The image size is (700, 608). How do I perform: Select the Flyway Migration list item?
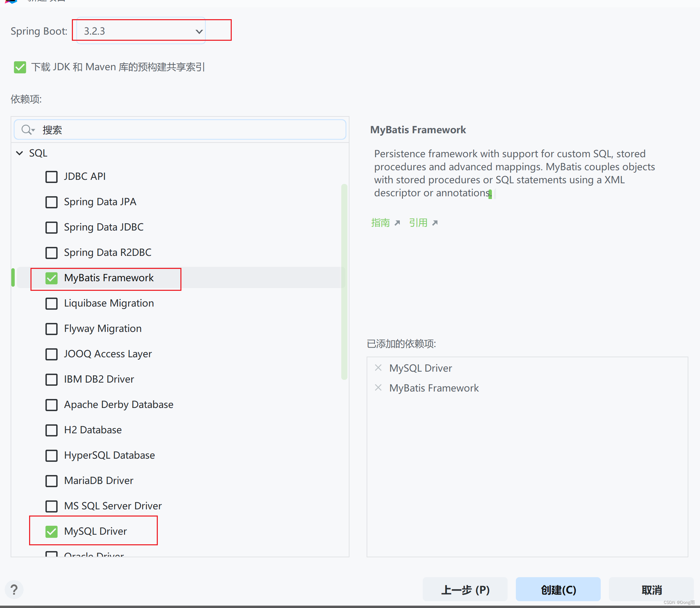[103, 328]
